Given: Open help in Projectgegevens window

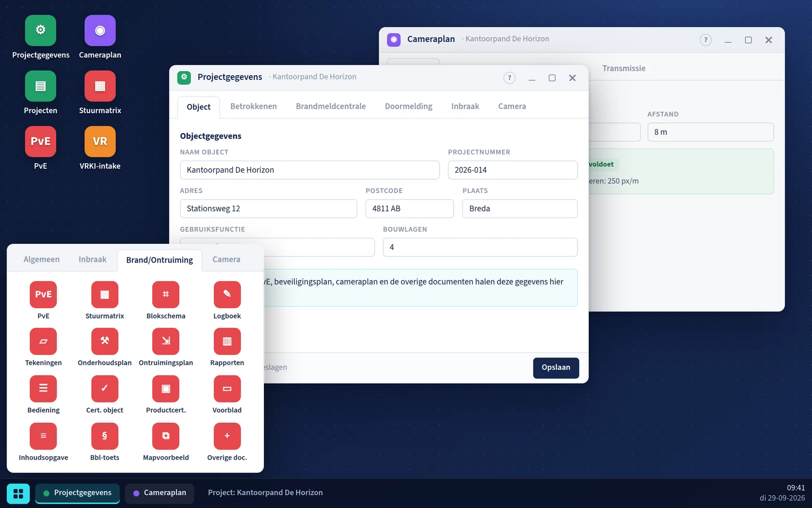Looking at the screenshot, I should (510, 78).
